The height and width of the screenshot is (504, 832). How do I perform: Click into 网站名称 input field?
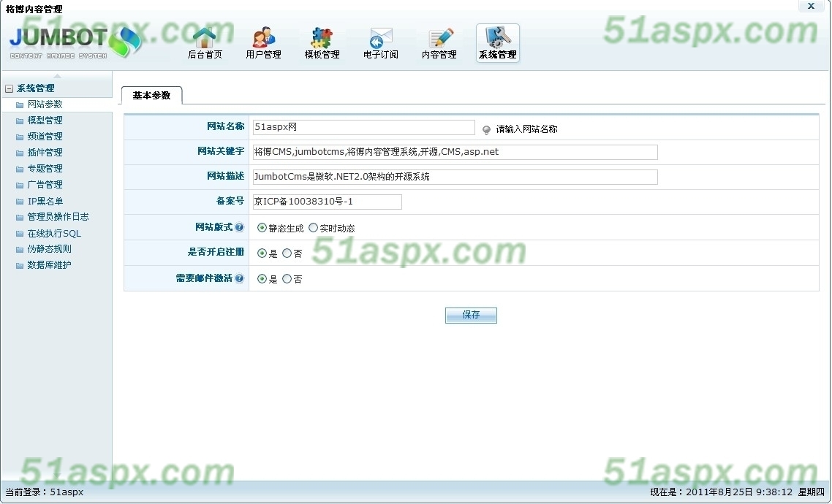pos(363,127)
